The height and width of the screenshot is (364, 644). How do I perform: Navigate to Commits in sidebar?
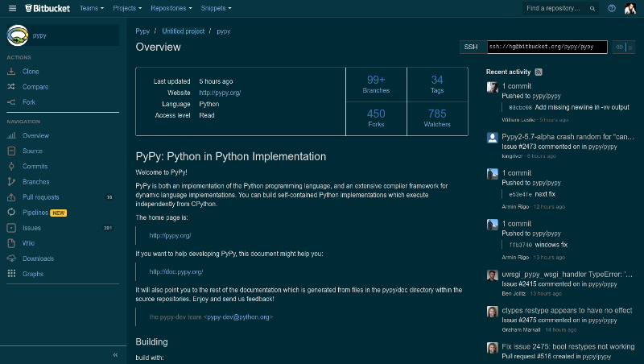[x=35, y=167]
